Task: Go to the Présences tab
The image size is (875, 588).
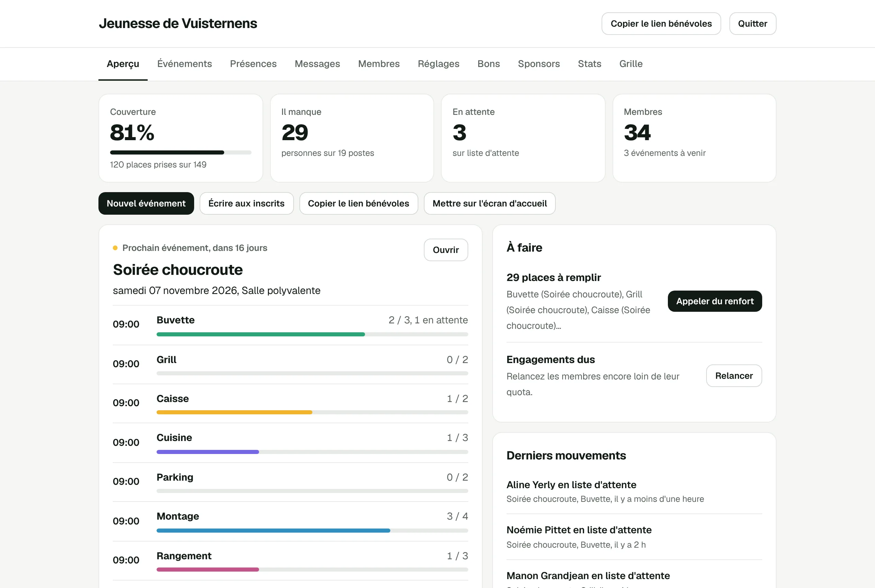Action: tap(253, 64)
